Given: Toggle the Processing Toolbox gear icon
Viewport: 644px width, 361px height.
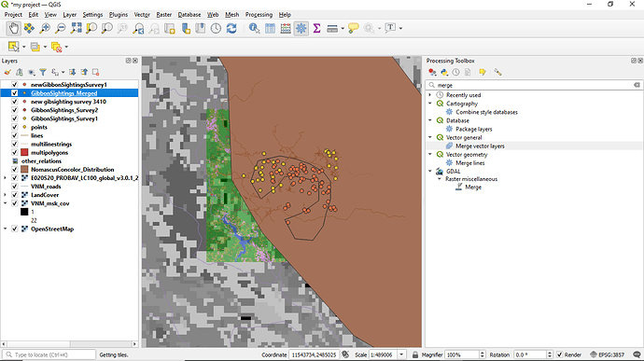Looking at the screenshot, I should coord(301,28).
